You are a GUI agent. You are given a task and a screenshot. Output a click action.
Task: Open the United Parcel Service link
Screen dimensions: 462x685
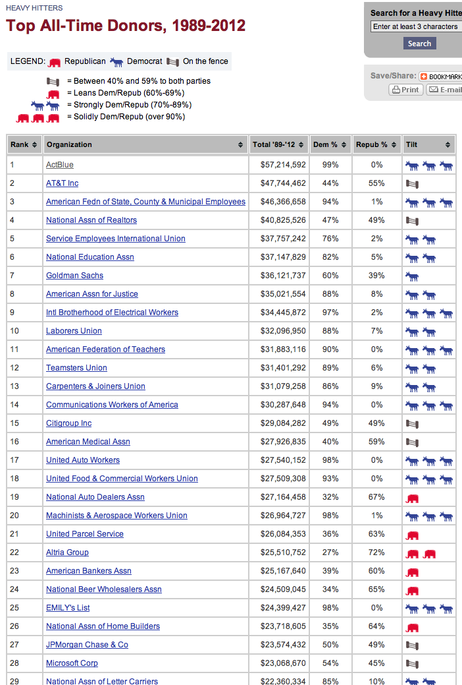(85, 534)
